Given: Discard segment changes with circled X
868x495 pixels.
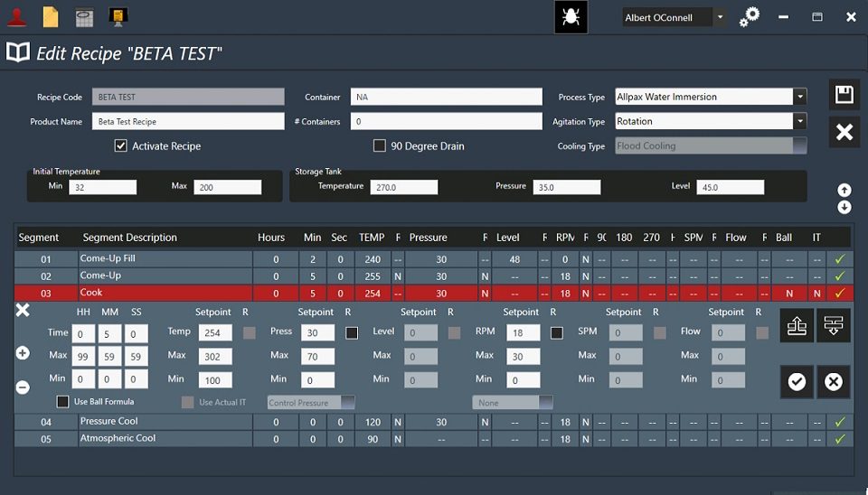Looking at the screenshot, I should tap(834, 381).
